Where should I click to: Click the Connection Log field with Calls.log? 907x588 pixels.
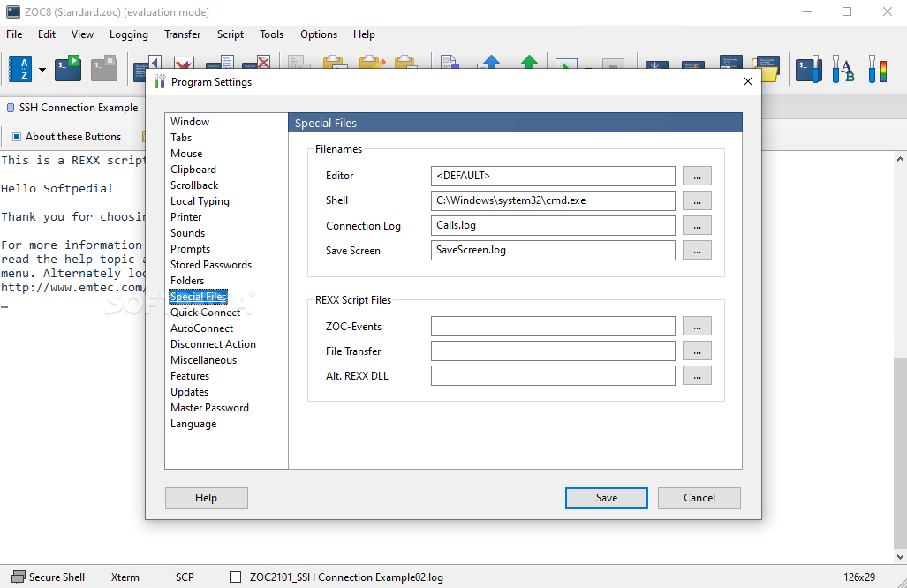(x=553, y=225)
